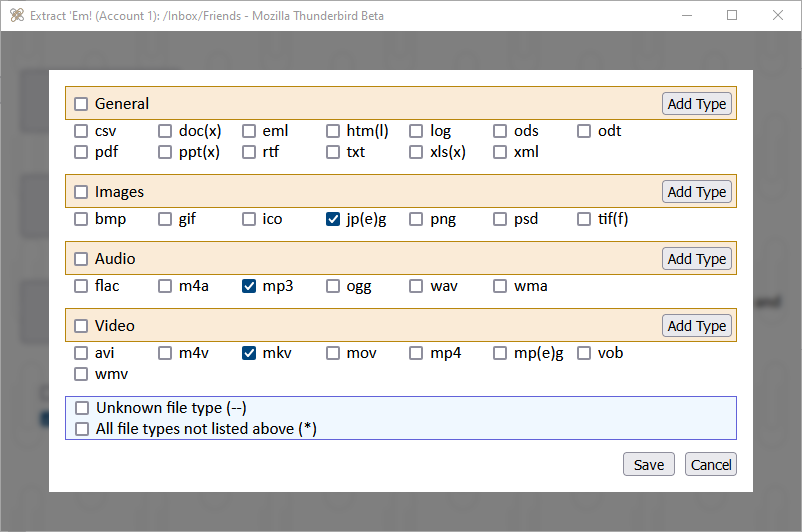
Task: Check the Unknown file type option
Action: coord(82,408)
